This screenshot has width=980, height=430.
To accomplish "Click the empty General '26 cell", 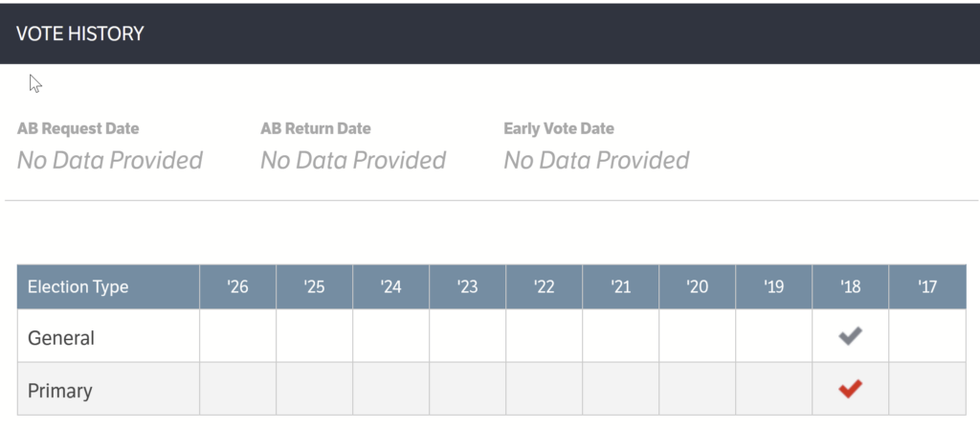I will [x=237, y=337].
